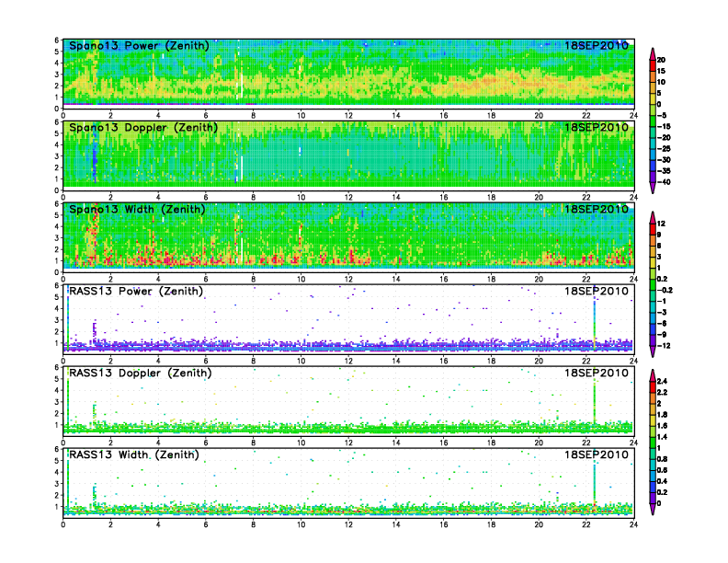The height and width of the screenshot is (563, 728).
Task: Click the "2.2" color bar label
Action: coord(662,393)
